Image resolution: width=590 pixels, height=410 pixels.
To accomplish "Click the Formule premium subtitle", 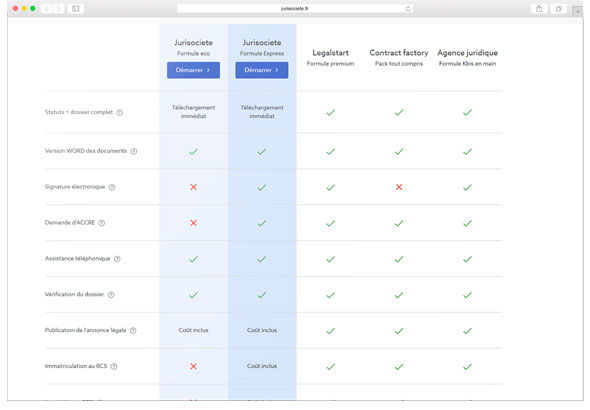I will 330,64.
